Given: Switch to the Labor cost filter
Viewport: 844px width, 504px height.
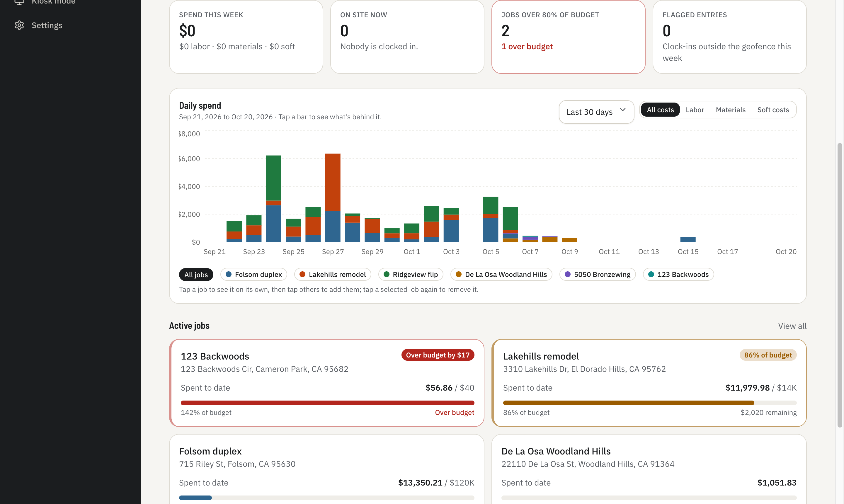Looking at the screenshot, I should pos(695,110).
